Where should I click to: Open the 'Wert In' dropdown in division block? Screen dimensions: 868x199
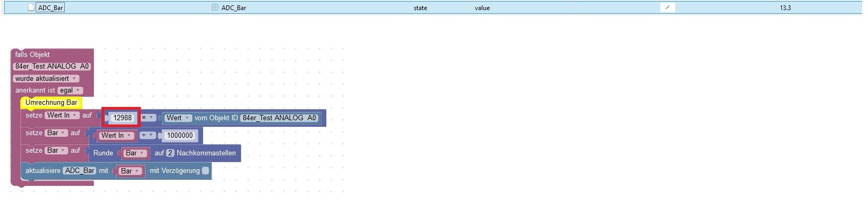tap(116, 136)
